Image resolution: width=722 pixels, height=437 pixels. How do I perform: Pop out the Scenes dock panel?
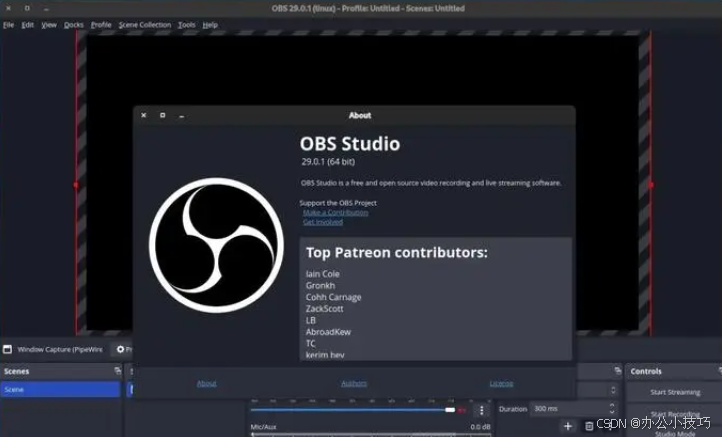[117, 371]
